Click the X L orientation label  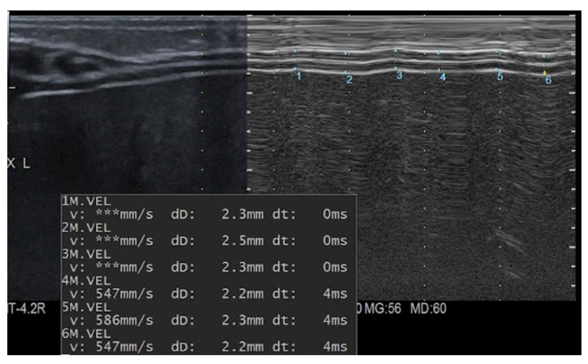pos(19,163)
